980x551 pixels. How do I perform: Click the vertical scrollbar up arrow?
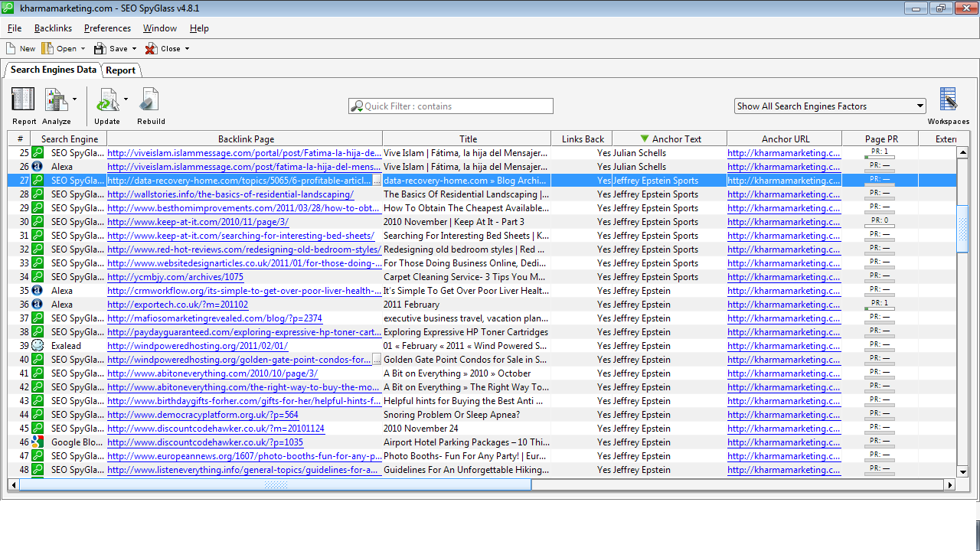pos(963,152)
